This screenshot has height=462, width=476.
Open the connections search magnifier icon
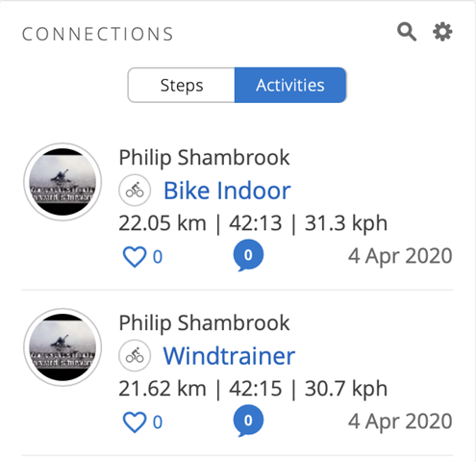click(x=407, y=32)
